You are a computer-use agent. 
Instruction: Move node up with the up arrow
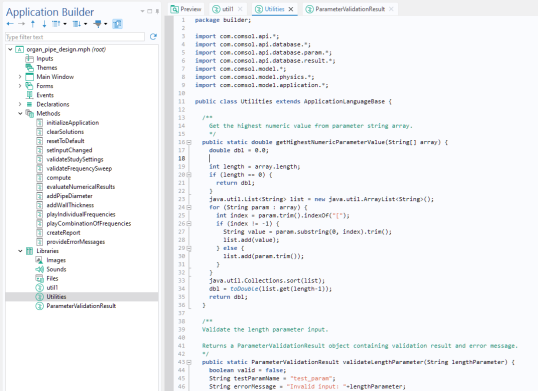(x=33, y=24)
